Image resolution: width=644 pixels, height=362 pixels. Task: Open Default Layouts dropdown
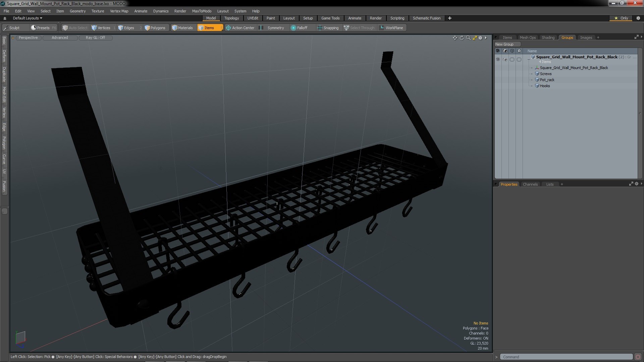tap(28, 18)
